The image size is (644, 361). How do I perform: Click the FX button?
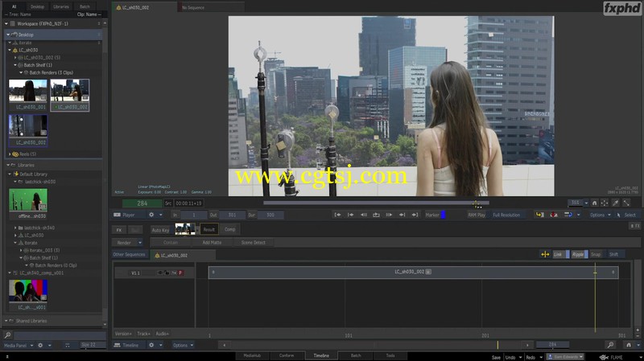coord(118,230)
